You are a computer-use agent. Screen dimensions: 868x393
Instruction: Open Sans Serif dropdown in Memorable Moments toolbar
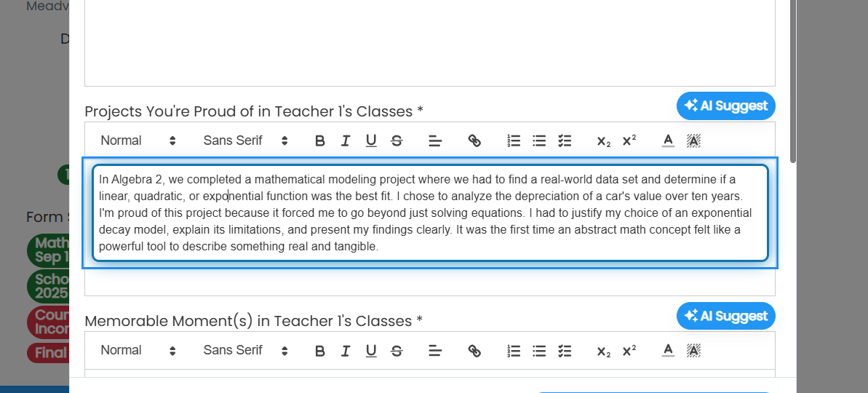point(245,350)
